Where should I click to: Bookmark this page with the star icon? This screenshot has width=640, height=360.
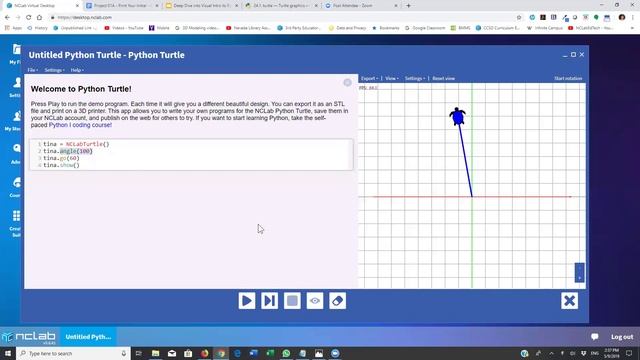coord(519,18)
